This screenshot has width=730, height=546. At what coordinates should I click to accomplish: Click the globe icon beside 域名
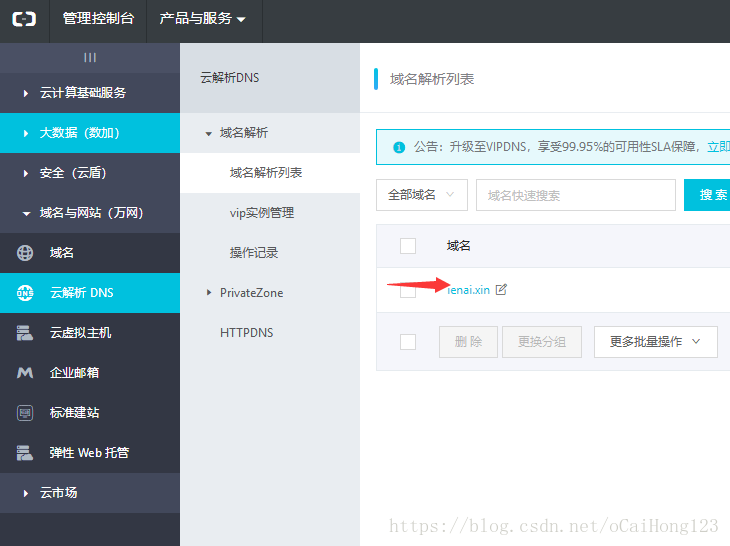click(25, 253)
